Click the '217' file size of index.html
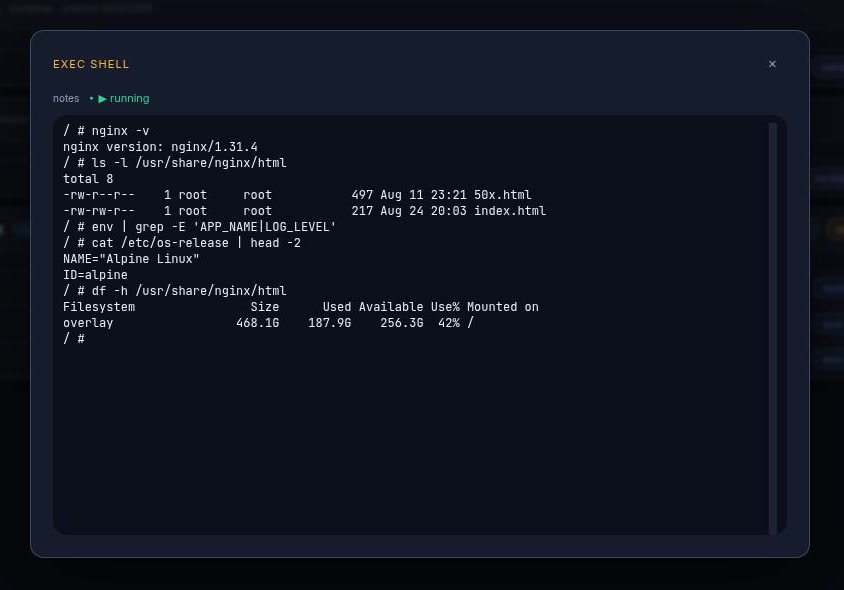 point(362,211)
